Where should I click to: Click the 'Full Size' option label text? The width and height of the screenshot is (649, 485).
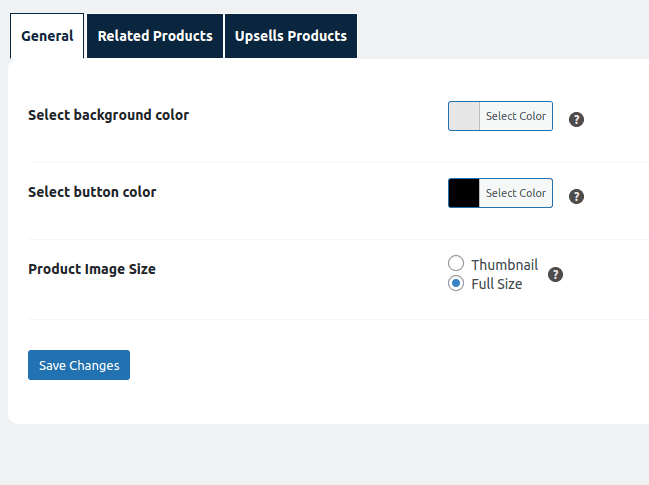pos(496,284)
